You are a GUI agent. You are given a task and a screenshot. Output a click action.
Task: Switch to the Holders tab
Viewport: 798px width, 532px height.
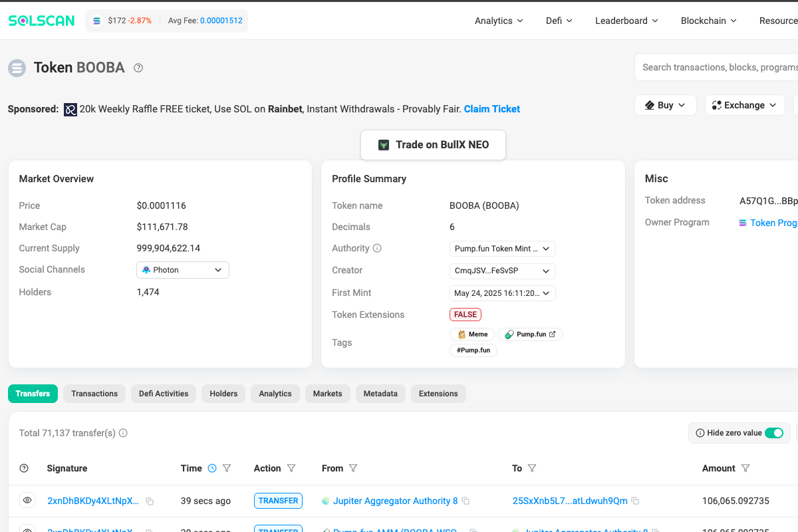[223, 394]
